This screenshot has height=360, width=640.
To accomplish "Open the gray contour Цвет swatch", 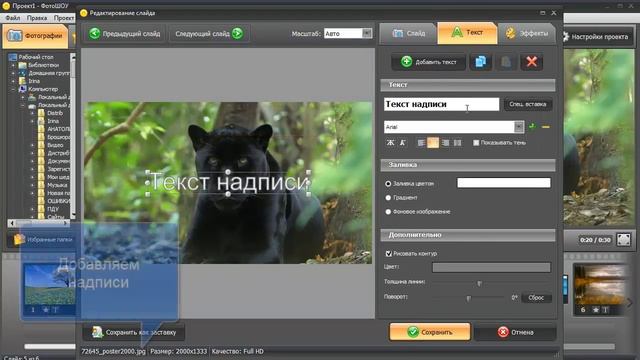I will (x=491, y=267).
